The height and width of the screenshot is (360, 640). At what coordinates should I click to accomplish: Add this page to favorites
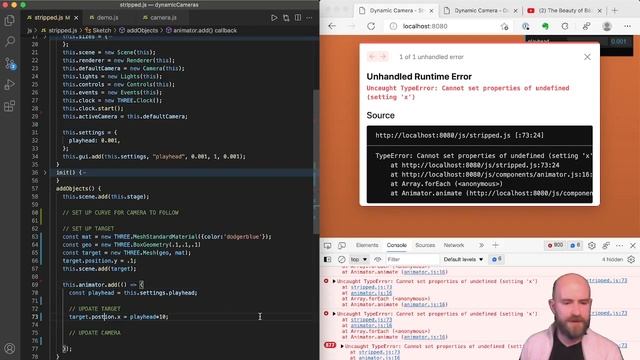click(504, 27)
